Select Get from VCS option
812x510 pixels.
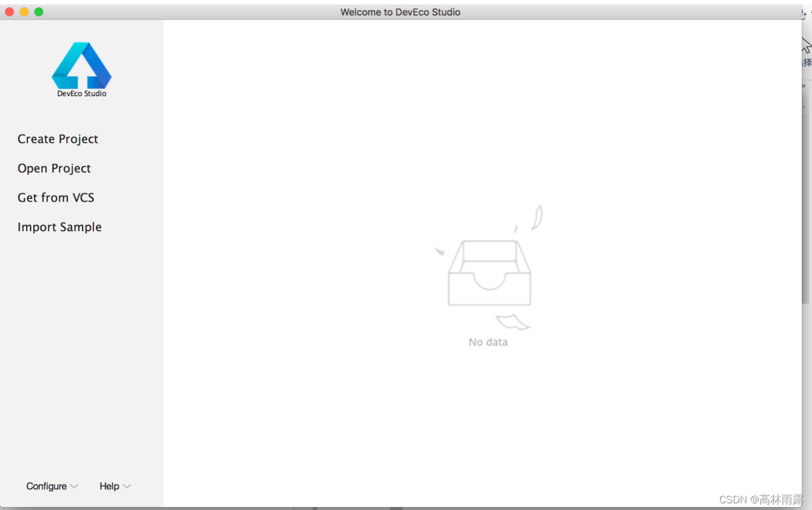coord(56,198)
